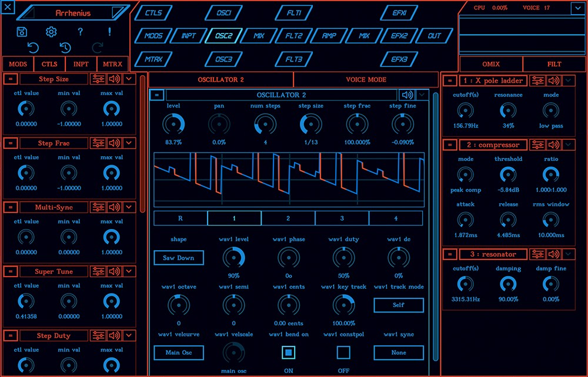Open the history clock icon
The width and height of the screenshot is (588, 377).
coord(65,48)
